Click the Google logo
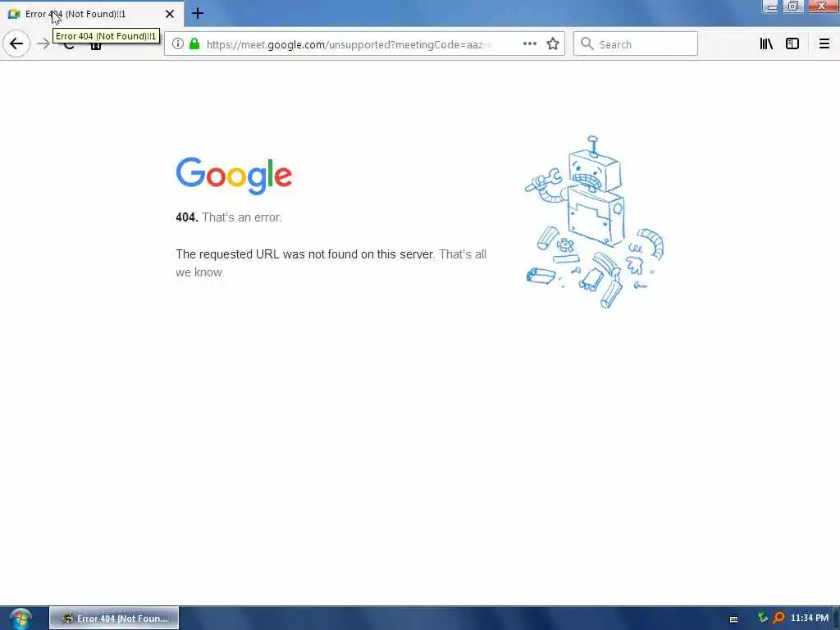The width and height of the screenshot is (840, 630). [234, 176]
